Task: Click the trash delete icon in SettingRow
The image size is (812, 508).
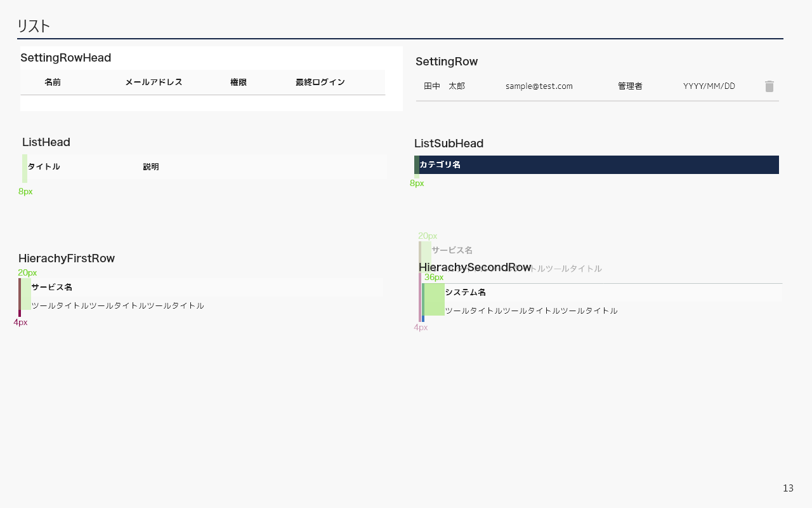Action: (769, 86)
